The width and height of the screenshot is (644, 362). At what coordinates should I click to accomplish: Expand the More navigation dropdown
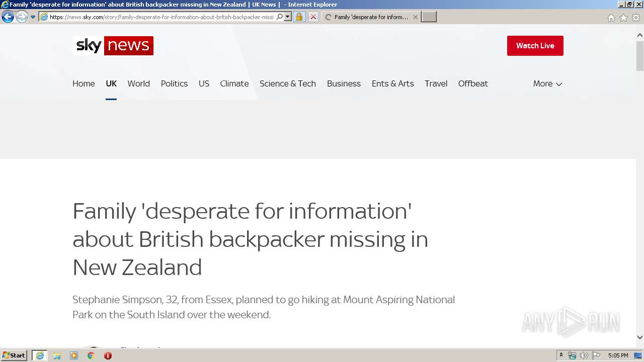[x=547, y=83]
